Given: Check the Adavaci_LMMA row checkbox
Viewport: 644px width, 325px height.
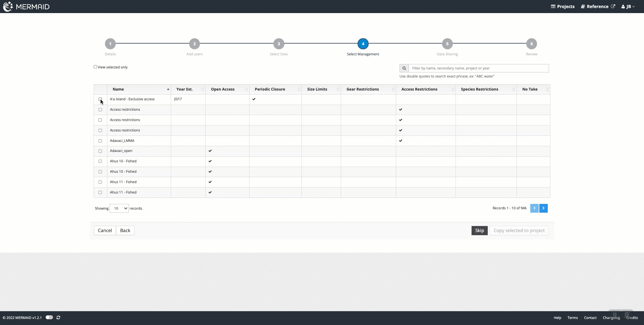Looking at the screenshot, I should (100, 141).
